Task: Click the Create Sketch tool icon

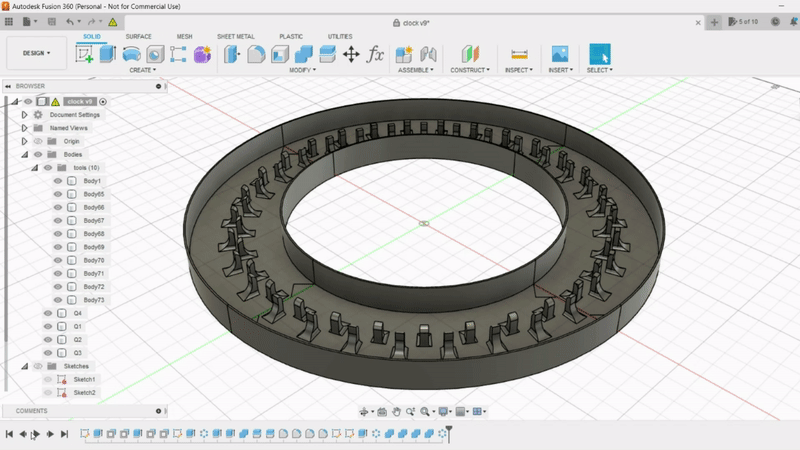Action: tap(84, 54)
